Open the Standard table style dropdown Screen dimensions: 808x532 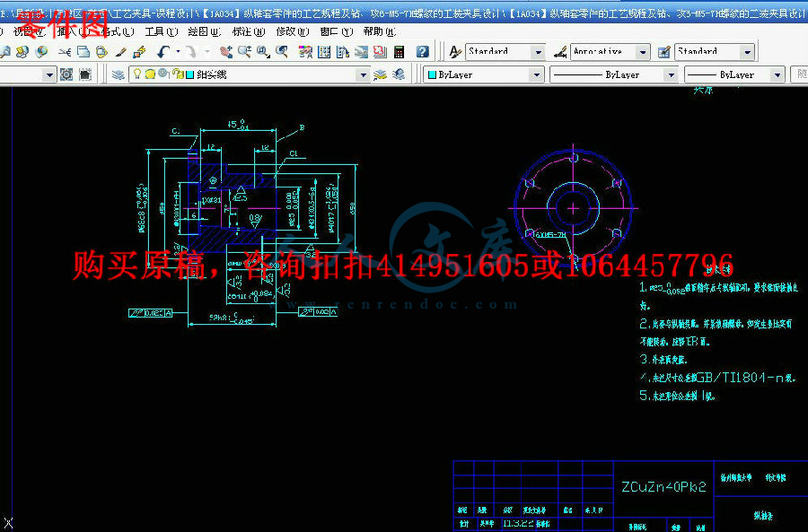point(747,51)
